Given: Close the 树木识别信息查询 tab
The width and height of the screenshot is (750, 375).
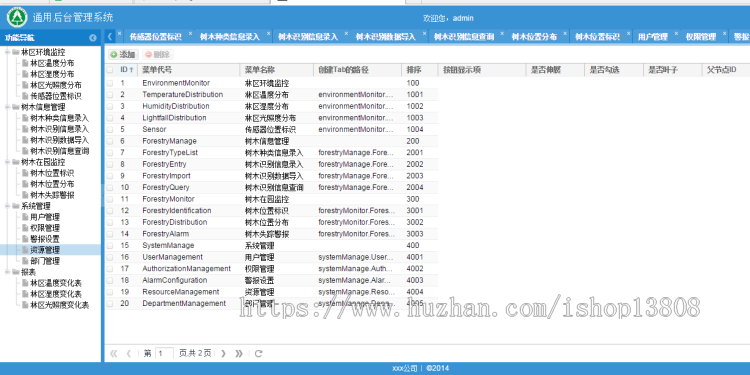Looking at the screenshot, I should coord(502,34).
